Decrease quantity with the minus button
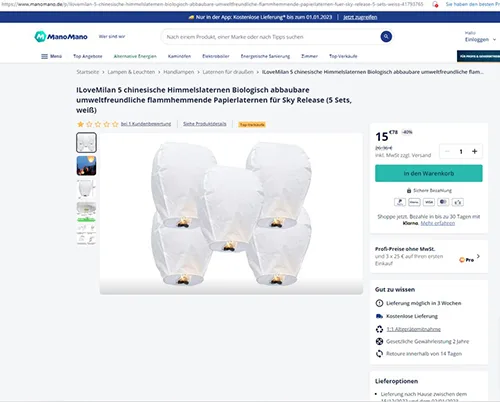Viewport: 500px width, 402px height. pyautogui.click(x=447, y=151)
